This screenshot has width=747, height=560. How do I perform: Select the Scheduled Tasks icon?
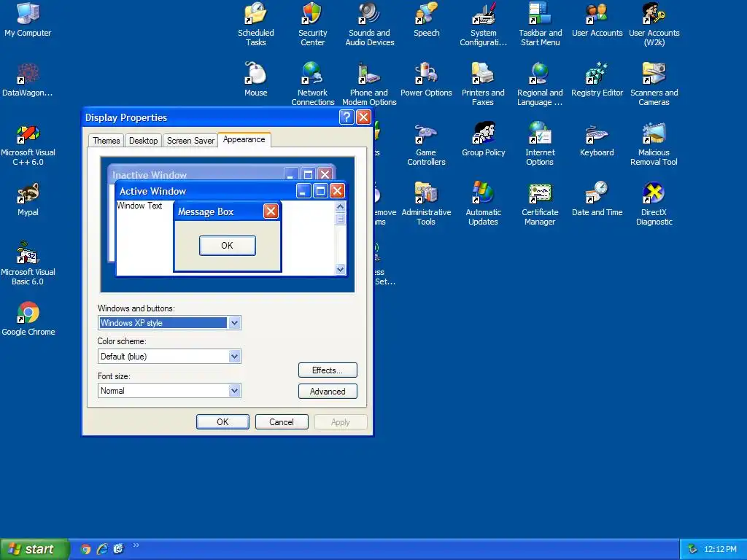click(256, 24)
